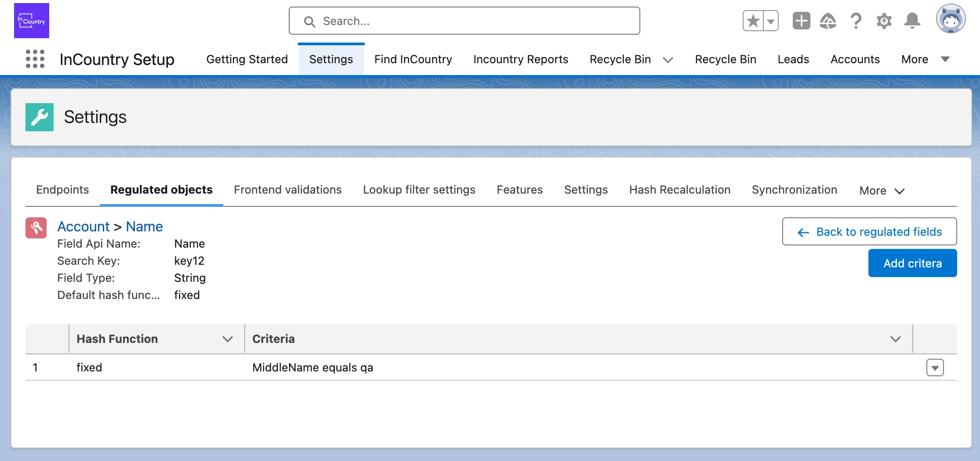Expand the Recycle Bin tab chevron

[668, 60]
